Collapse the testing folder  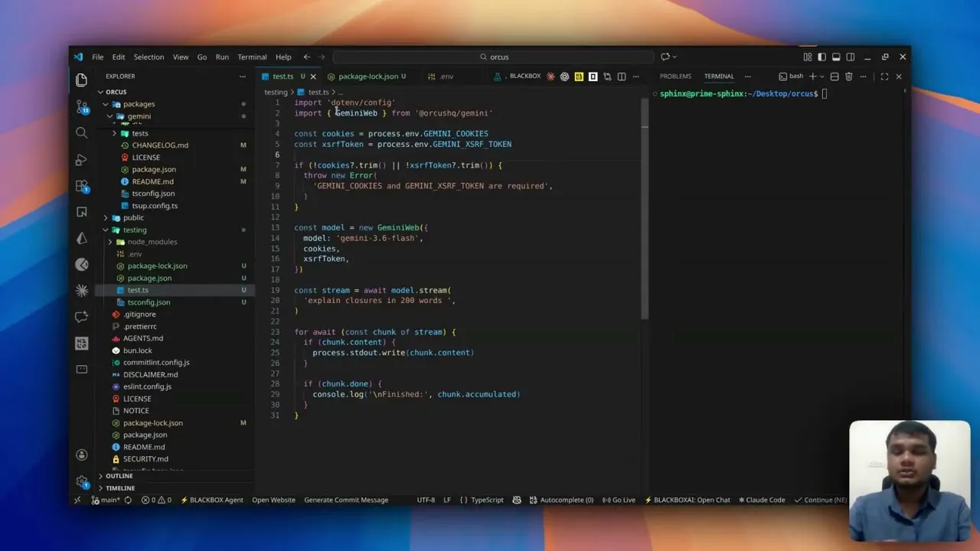point(135,230)
